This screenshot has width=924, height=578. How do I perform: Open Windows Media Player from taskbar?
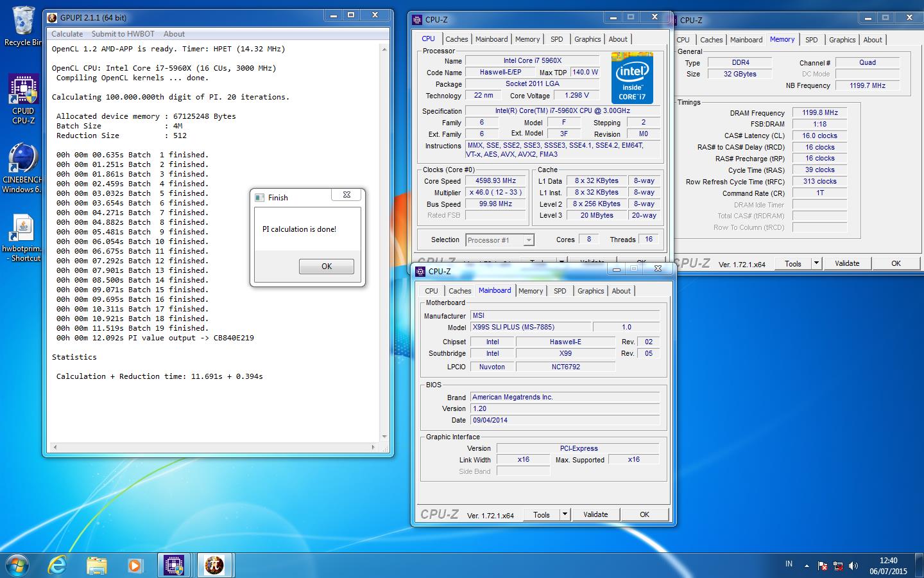tap(135, 565)
